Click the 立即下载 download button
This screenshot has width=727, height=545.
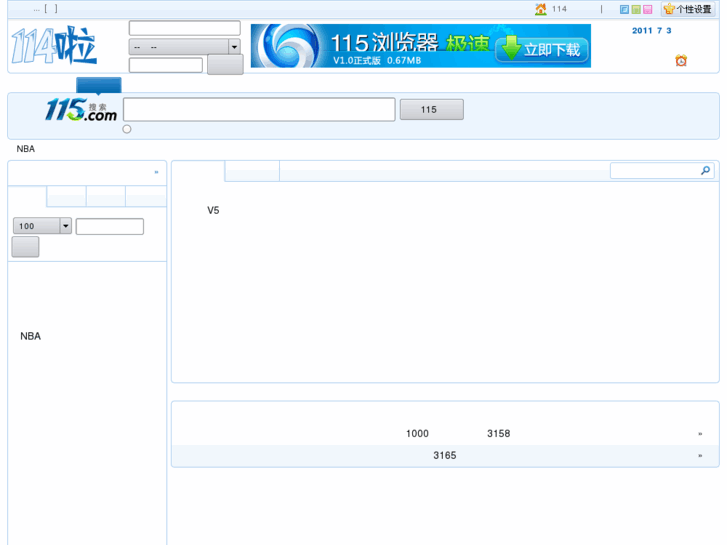click(x=542, y=49)
